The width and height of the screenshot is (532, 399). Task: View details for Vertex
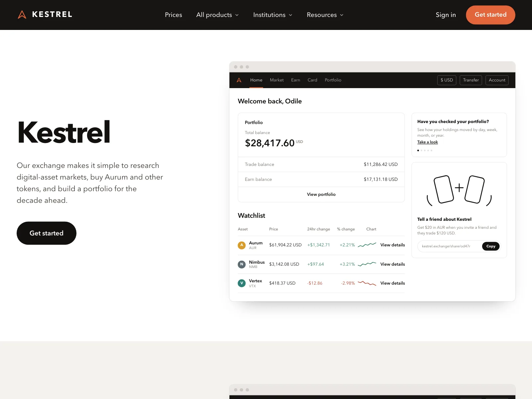[x=393, y=283]
